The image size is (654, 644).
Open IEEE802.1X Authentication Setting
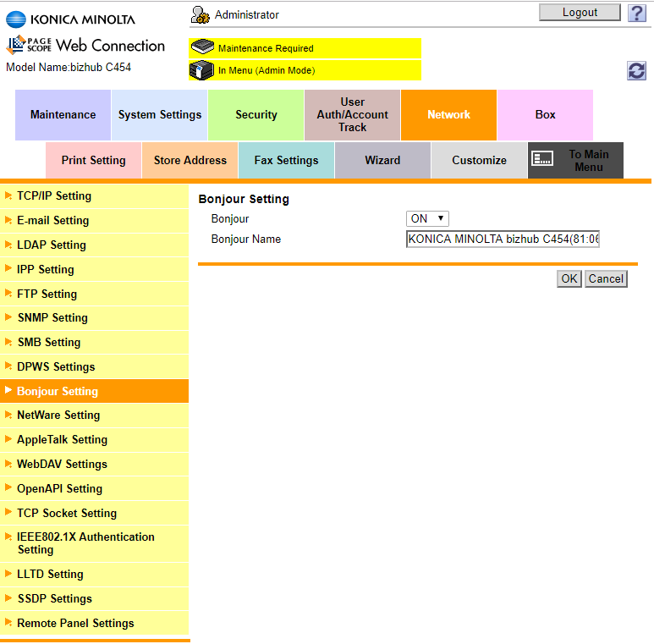point(94,543)
